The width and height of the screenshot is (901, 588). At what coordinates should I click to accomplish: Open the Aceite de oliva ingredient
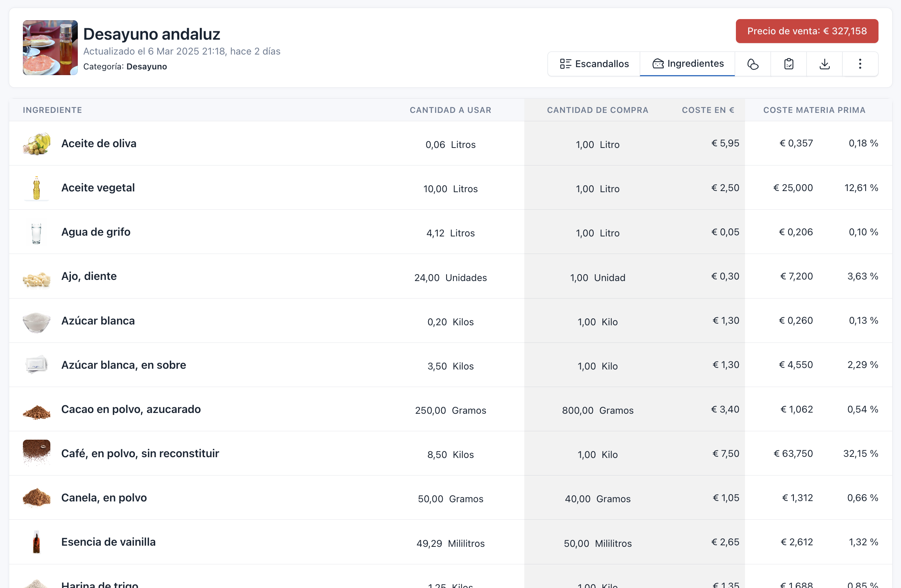[99, 143]
